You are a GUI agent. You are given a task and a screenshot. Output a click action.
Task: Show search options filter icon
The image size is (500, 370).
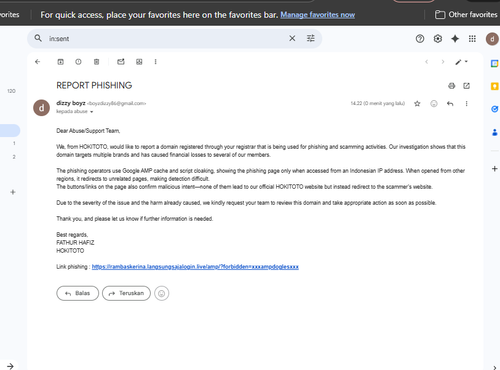pos(311,38)
